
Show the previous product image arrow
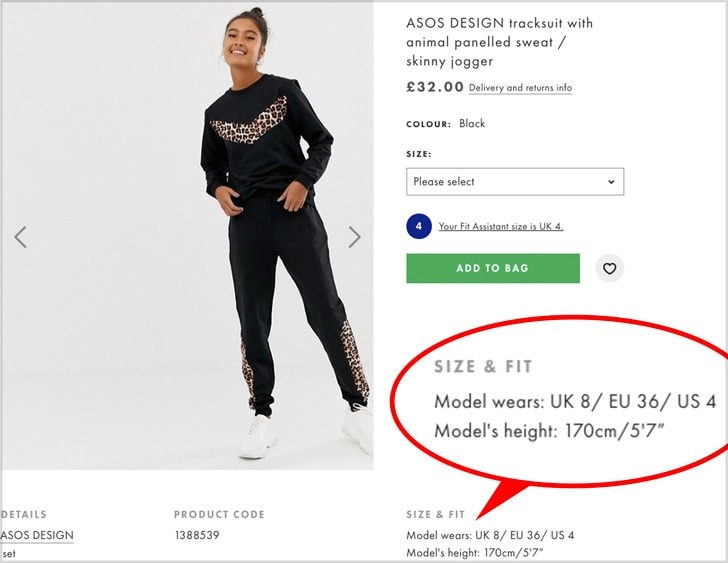point(20,237)
